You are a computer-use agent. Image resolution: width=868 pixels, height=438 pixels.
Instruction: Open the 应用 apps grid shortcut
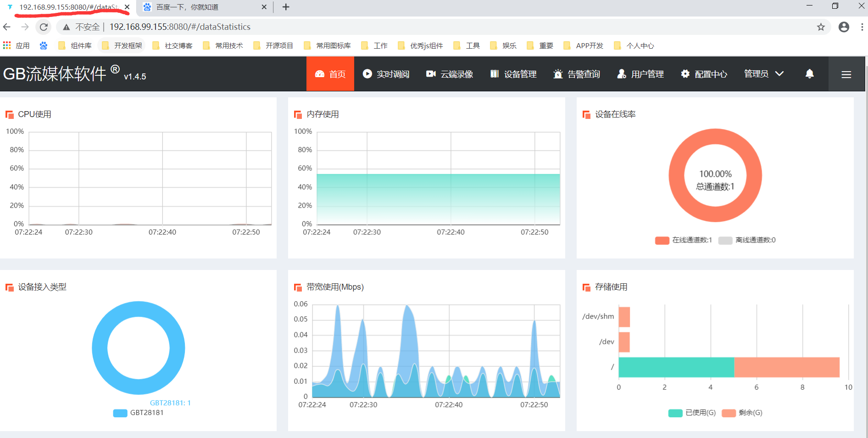tap(16, 45)
